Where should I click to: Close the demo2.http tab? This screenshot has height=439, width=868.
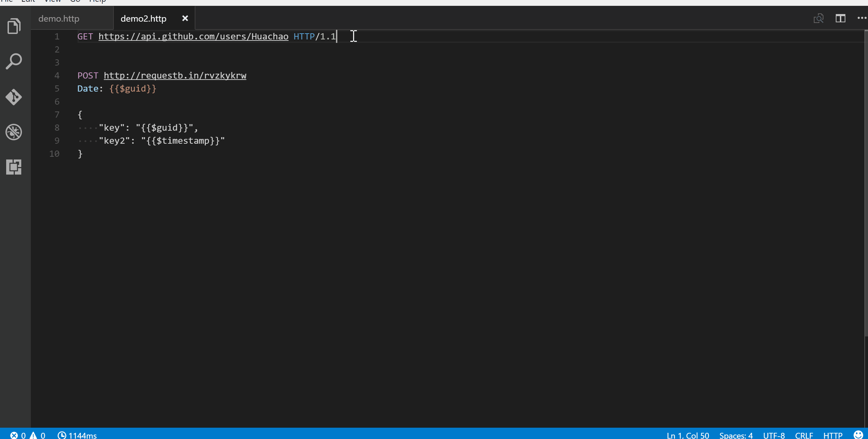185,18
